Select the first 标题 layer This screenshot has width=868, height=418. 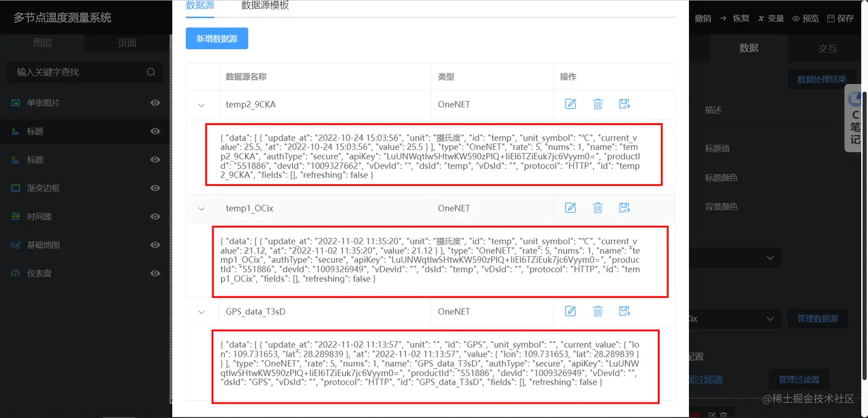(85, 131)
